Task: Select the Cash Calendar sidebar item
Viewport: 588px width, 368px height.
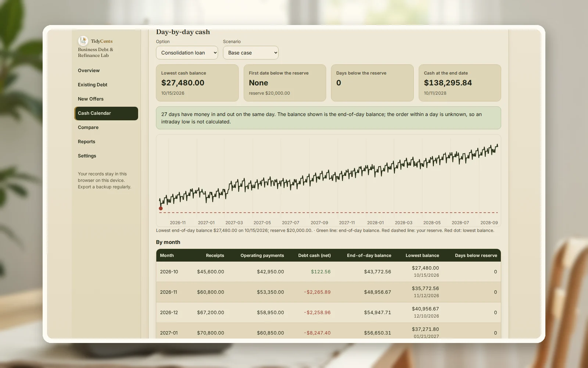Action: point(106,113)
